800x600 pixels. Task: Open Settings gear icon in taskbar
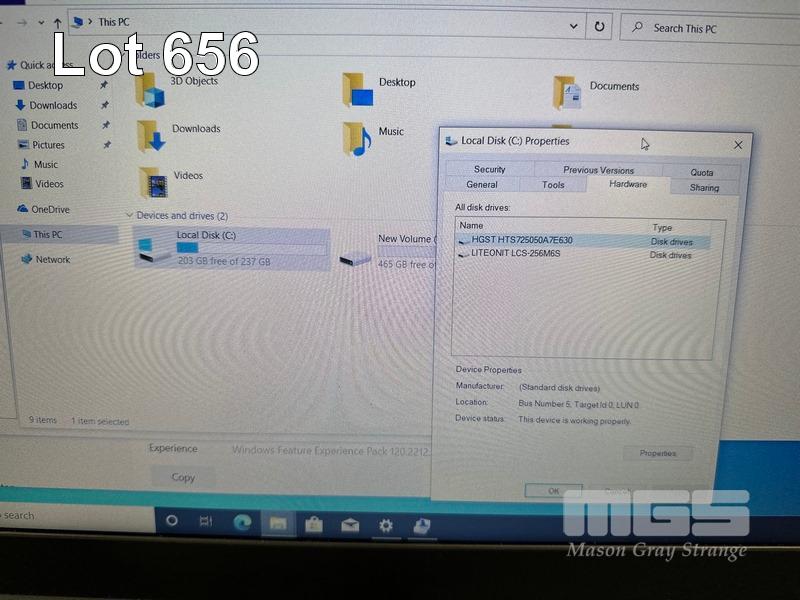coord(385,525)
